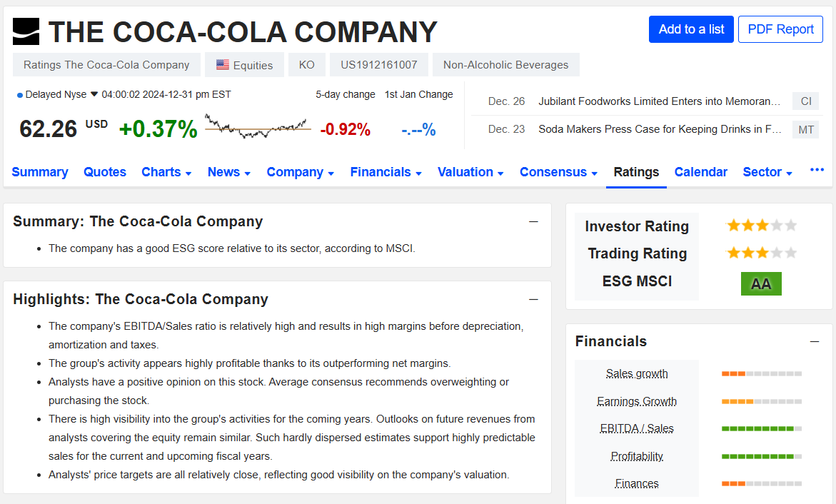Collapse the Financials panel
The image size is (836, 504).
pos(814,341)
